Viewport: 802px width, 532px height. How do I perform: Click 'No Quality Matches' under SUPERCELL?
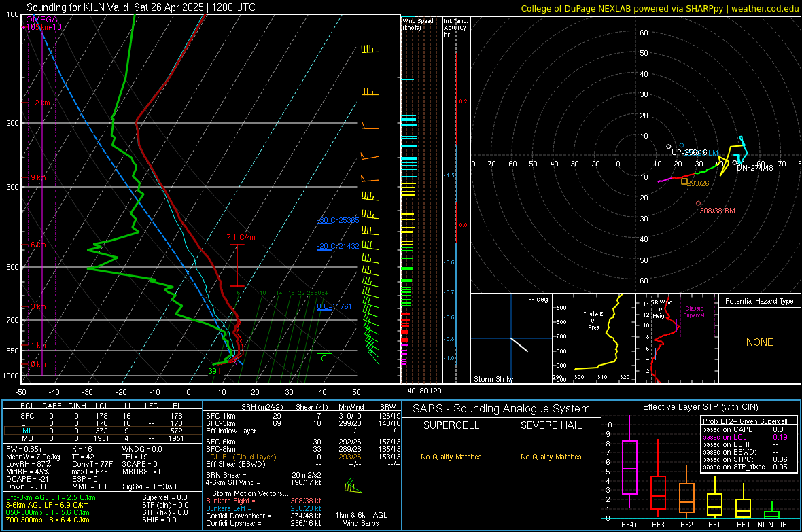[451, 457]
